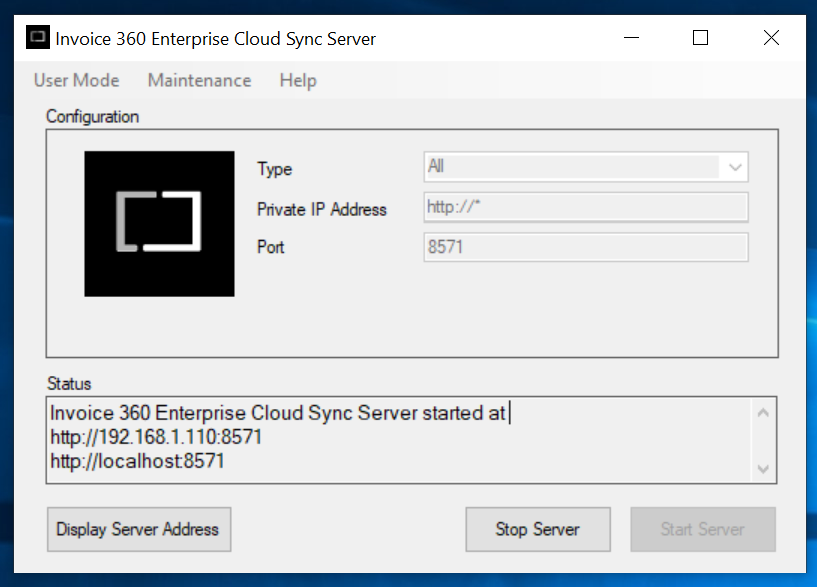Click the Status box scroll down arrow
Viewport: 817px width, 587px height.
(763, 469)
